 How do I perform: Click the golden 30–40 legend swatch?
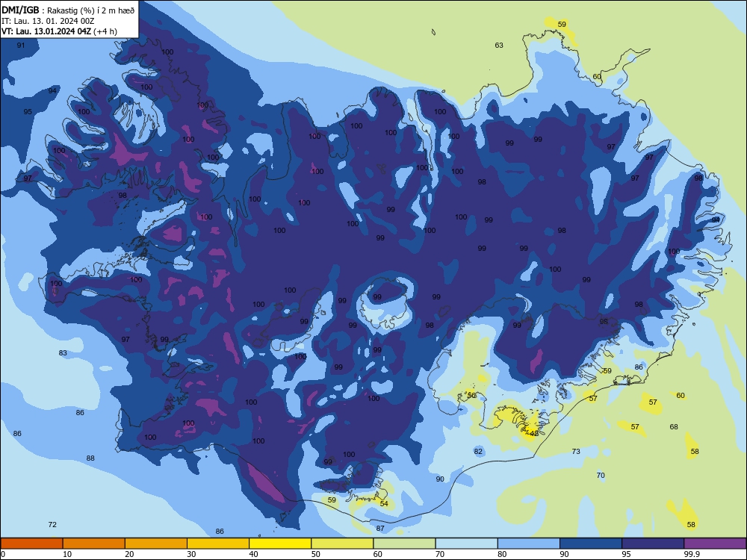click(x=218, y=544)
